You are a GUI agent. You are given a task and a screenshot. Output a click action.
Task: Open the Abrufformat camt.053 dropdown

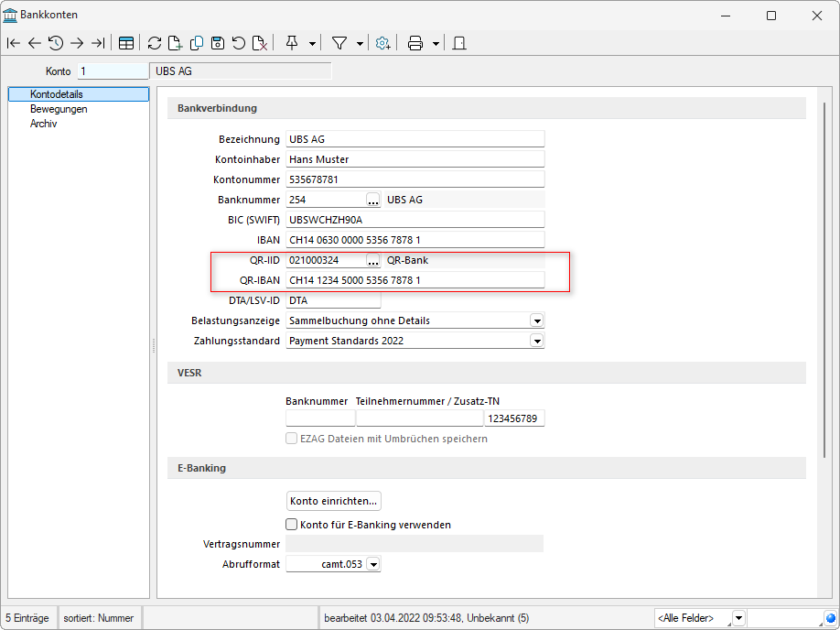click(x=372, y=565)
